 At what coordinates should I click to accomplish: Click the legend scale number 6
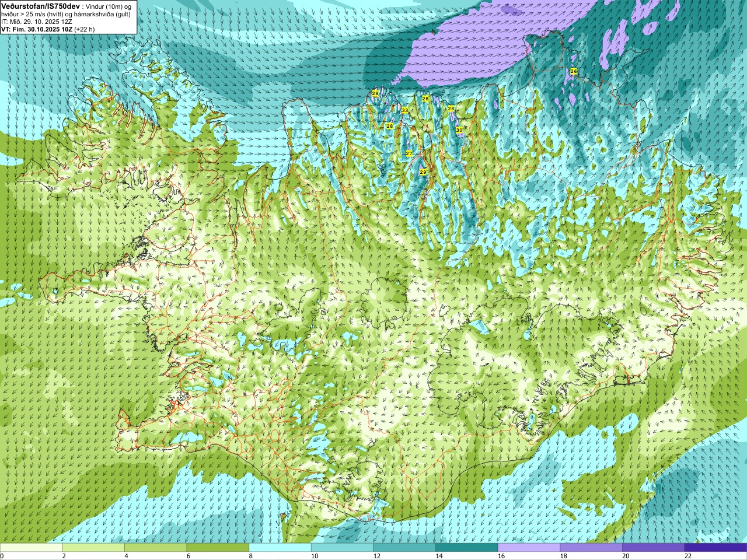point(189,556)
